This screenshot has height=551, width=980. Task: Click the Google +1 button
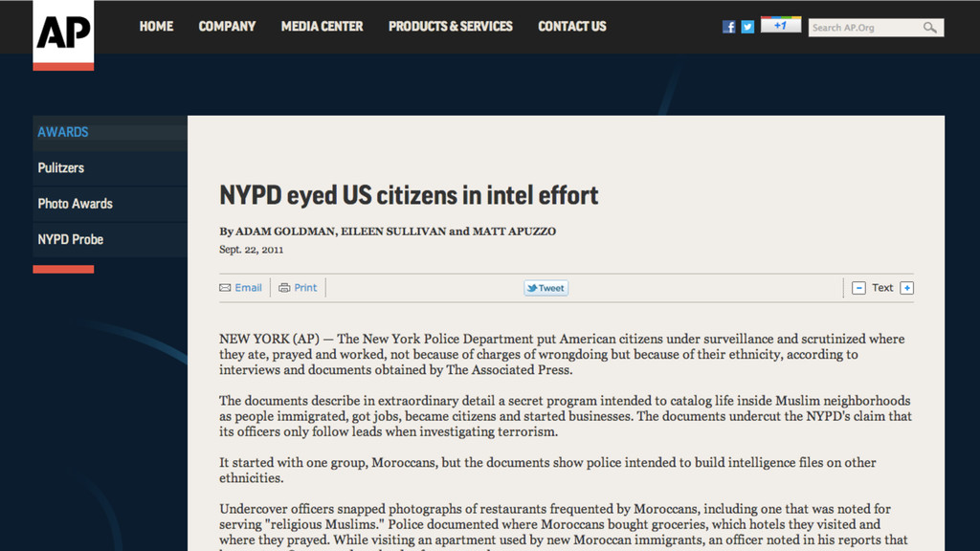tap(781, 25)
